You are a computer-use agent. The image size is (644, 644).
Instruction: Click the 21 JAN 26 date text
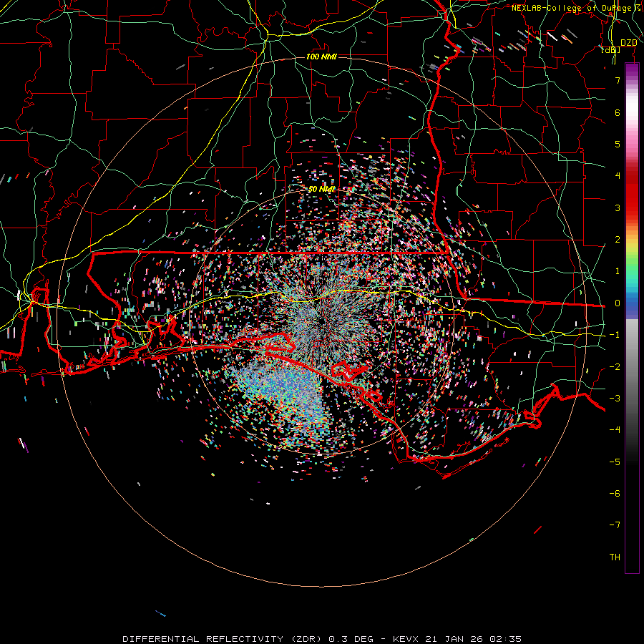[x=454, y=639]
